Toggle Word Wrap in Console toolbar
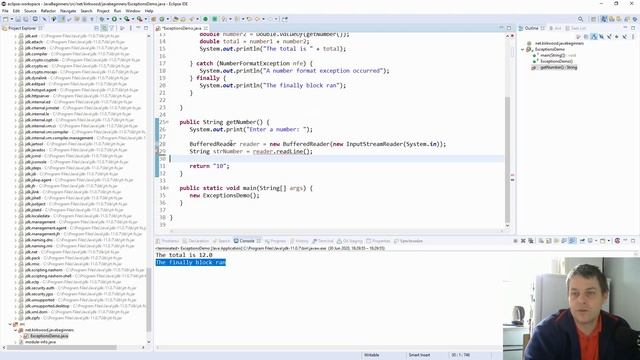The width and height of the screenshot is (640, 360). click(557, 241)
